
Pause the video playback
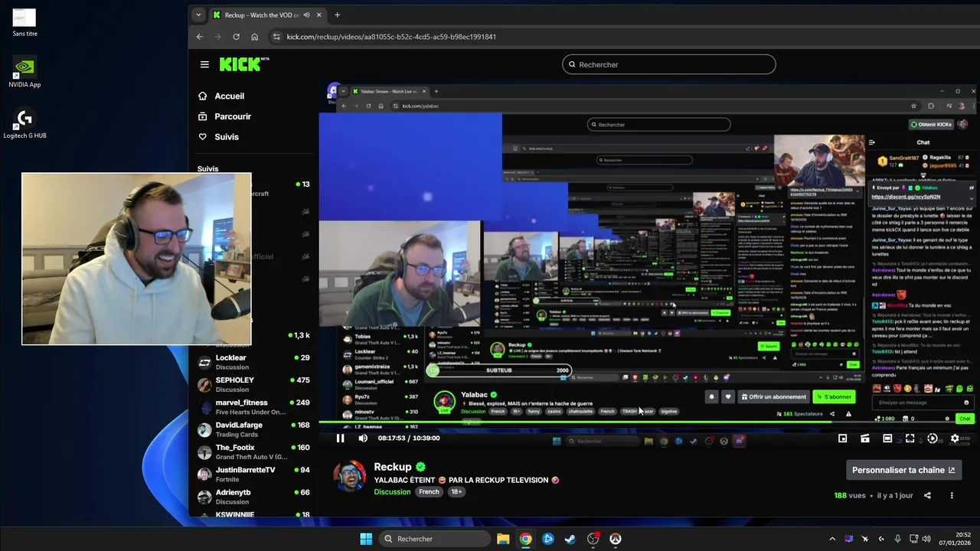click(340, 438)
